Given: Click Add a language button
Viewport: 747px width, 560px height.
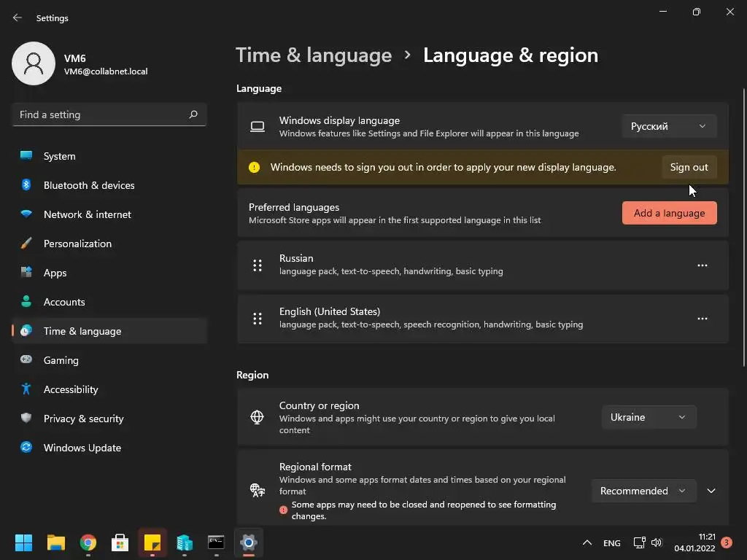Looking at the screenshot, I should (x=669, y=213).
